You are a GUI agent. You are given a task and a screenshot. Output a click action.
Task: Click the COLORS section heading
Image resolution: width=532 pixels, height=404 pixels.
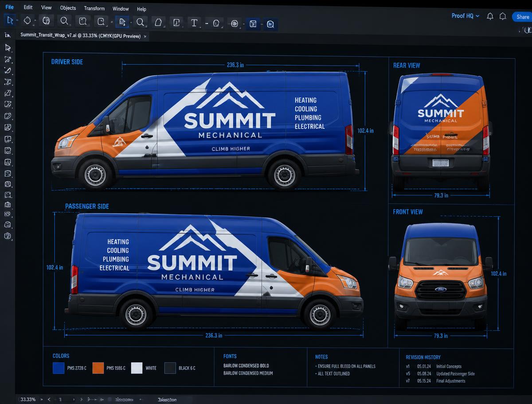click(61, 356)
